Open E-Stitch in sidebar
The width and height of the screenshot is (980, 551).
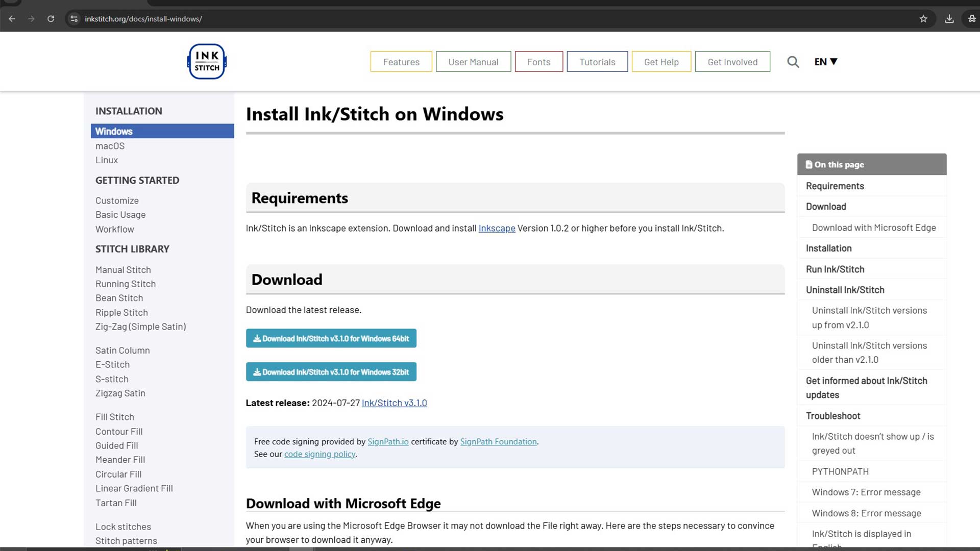tap(112, 365)
